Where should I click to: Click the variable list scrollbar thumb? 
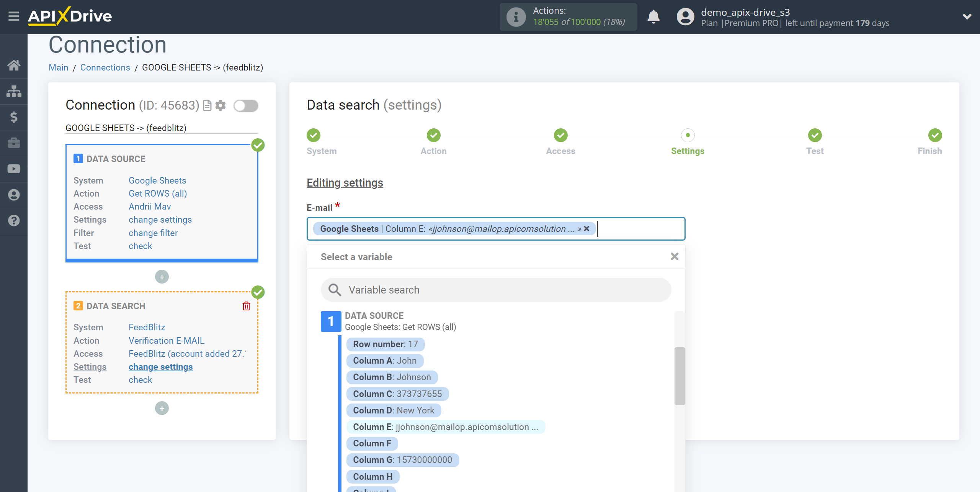[x=679, y=376]
